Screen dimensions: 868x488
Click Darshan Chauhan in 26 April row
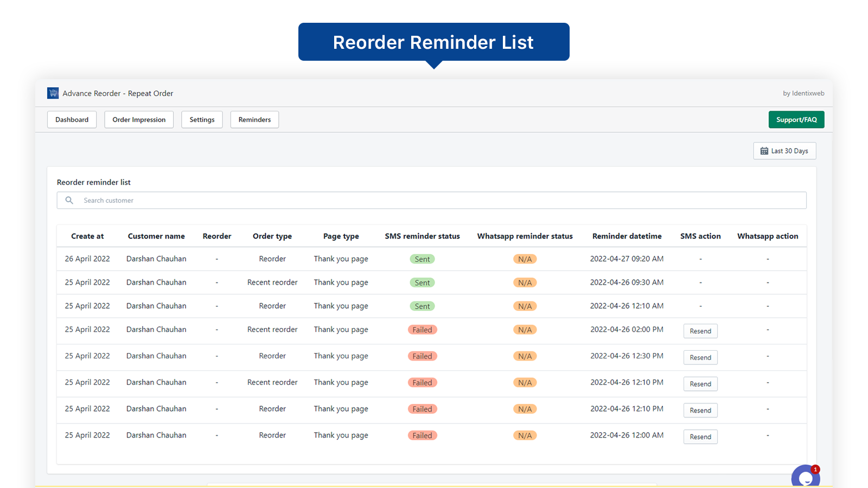pyautogui.click(x=156, y=259)
